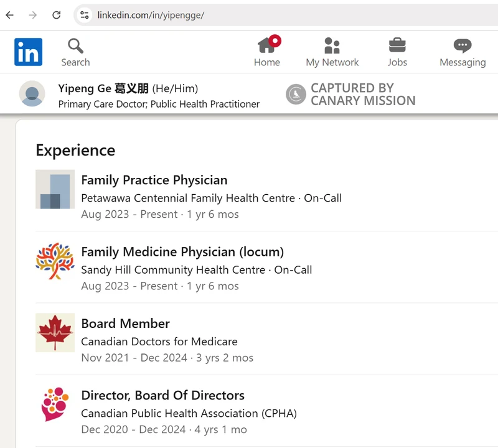498x448 pixels.
Task: Click the name Yipeng Ge in header
Action: [x=85, y=88]
